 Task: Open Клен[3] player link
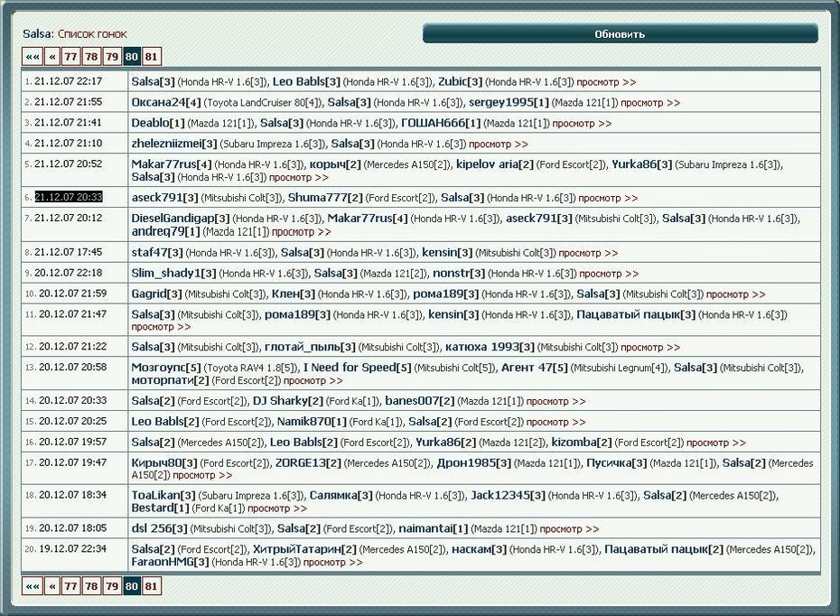point(294,294)
